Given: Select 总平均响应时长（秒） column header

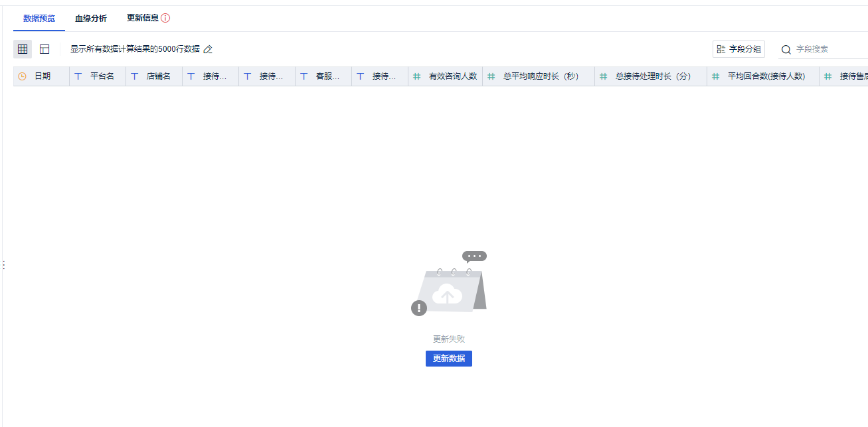Looking at the screenshot, I should [539, 76].
